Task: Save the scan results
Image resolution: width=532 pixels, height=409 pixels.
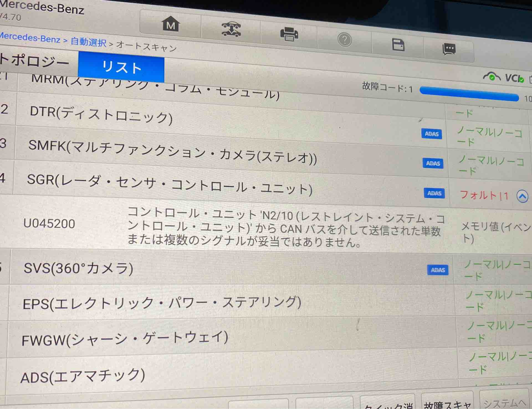Action: point(398,45)
